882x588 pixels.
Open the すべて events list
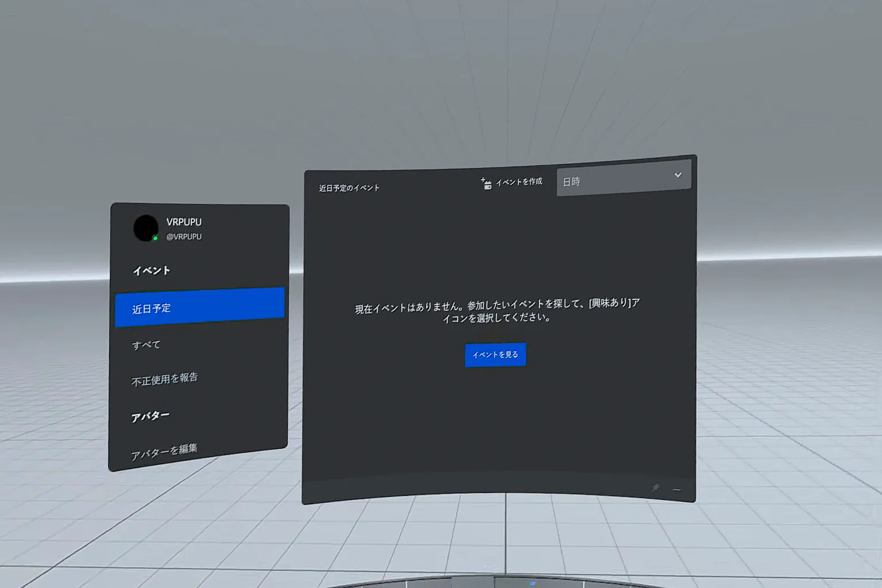(146, 345)
